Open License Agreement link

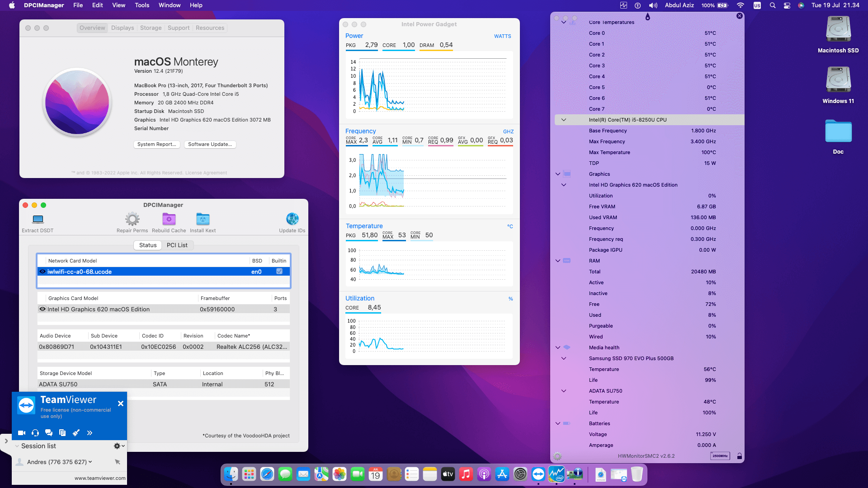pos(206,173)
